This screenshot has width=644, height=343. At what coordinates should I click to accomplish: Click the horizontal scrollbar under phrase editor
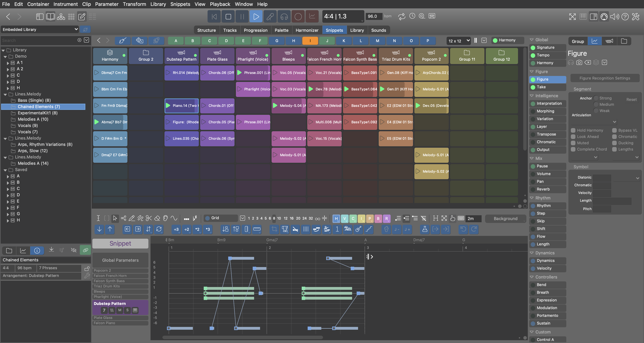(243, 337)
